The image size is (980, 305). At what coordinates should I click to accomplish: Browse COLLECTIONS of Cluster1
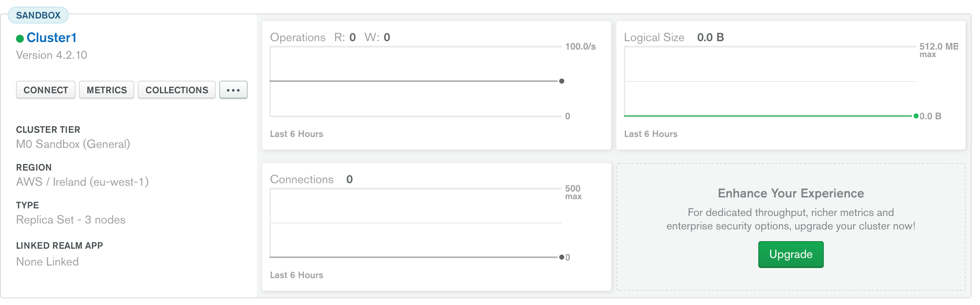[176, 89]
